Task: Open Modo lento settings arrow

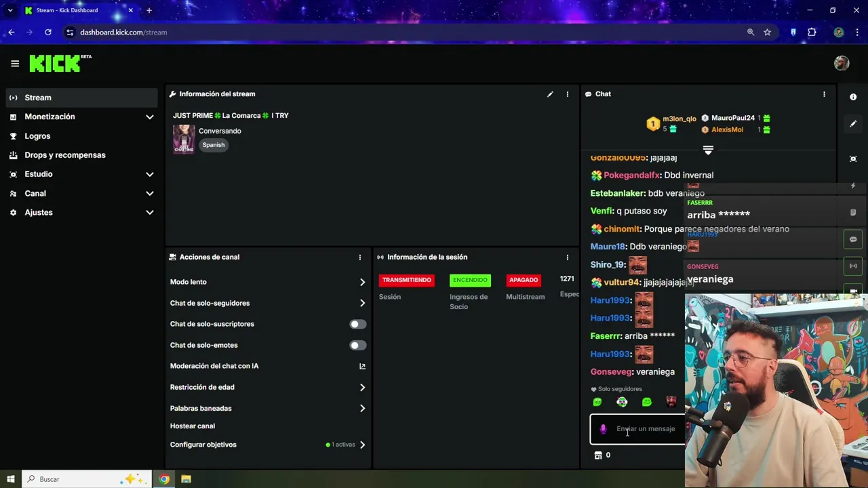Action: tap(362, 282)
